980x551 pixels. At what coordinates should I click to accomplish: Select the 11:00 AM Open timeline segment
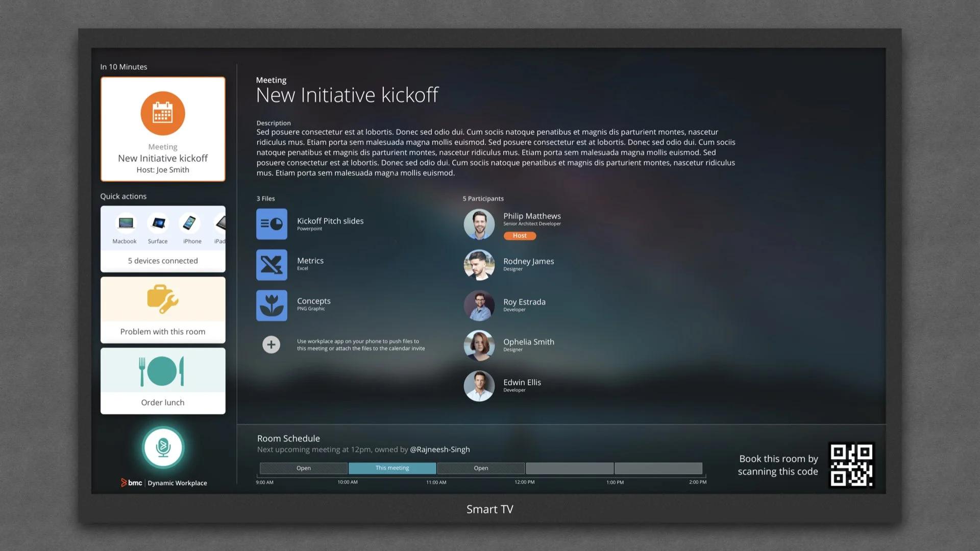coord(480,468)
